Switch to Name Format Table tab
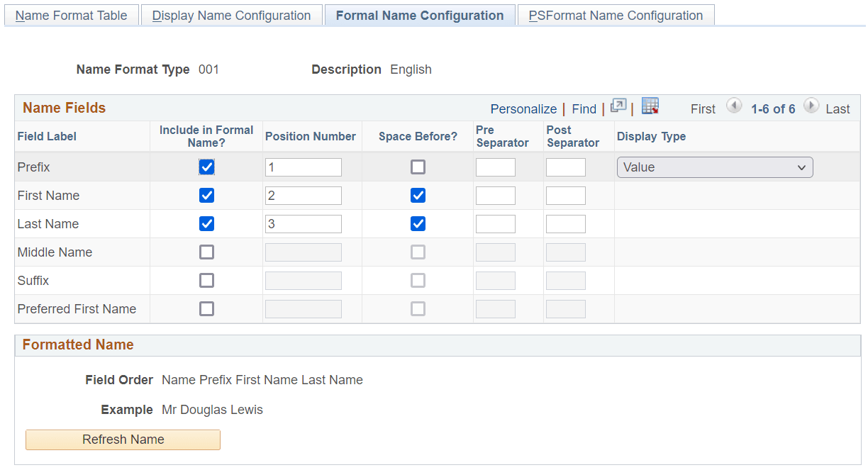 [71, 14]
